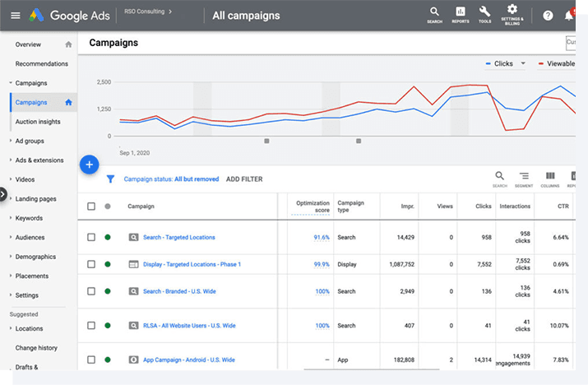Screen dimensions: 588x385
Task: Open the Help question mark icon
Action: pos(548,16)
